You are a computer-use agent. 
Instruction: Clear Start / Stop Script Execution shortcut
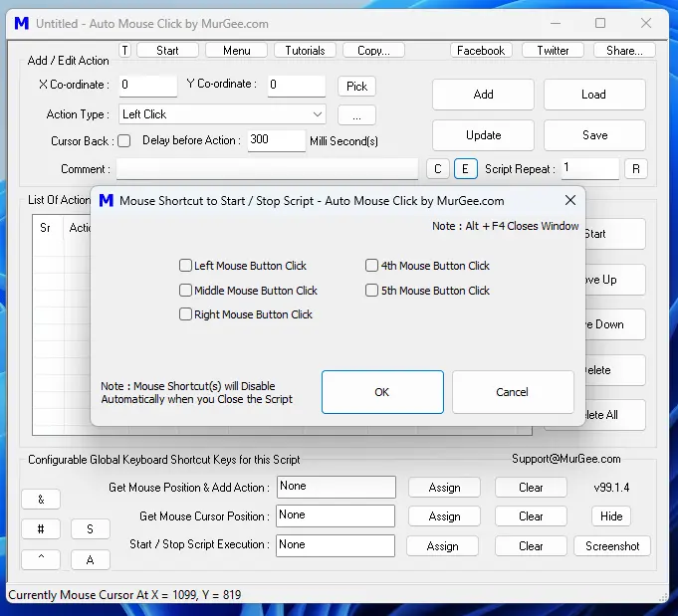click(x=531, y=546)
